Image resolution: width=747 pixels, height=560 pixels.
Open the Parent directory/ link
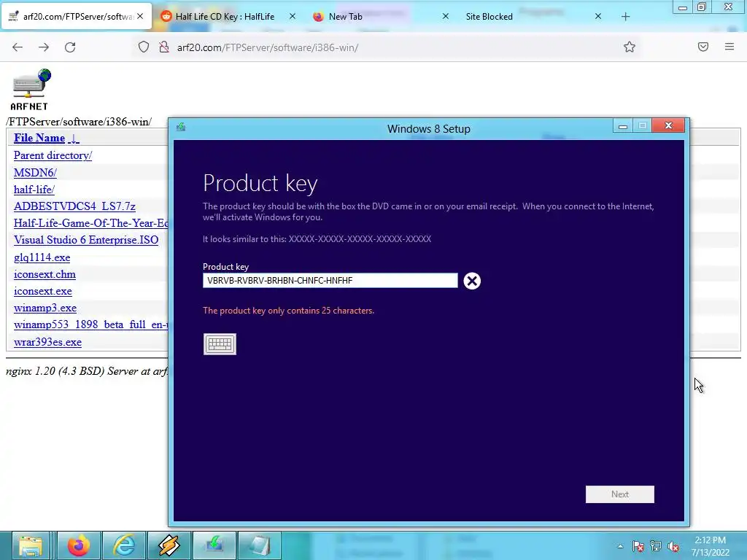coord(53,155)
